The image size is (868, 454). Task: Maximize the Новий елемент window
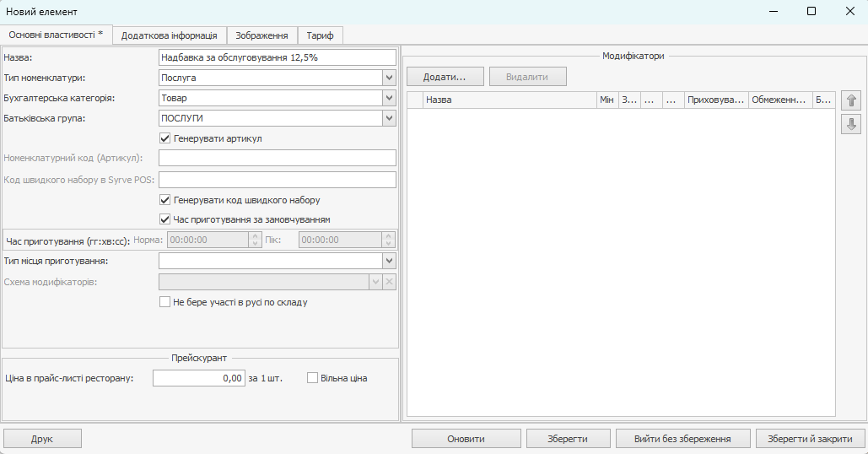coord(811,12)
